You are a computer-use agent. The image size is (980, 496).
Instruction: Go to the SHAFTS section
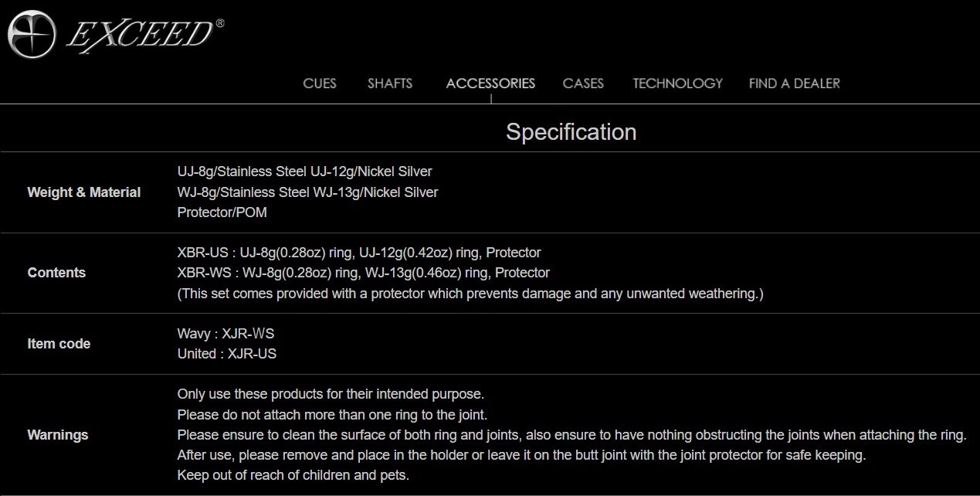390,83
